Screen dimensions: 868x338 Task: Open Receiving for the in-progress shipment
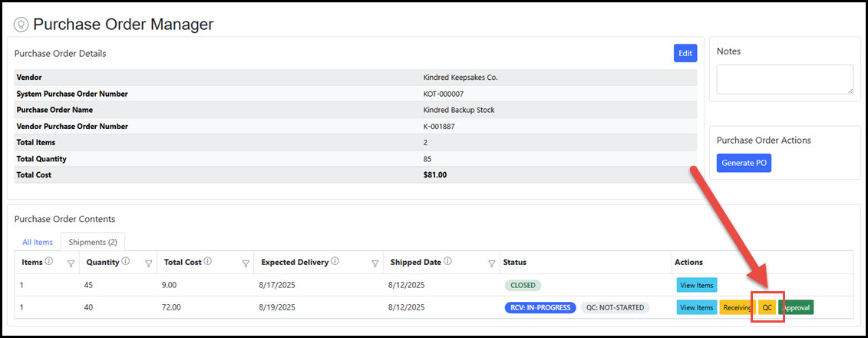737,307
